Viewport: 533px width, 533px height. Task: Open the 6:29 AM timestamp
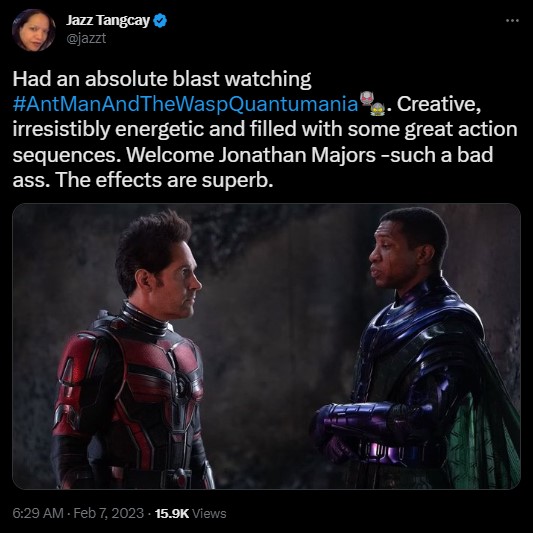pyautogui.click(x=38, y=513)
